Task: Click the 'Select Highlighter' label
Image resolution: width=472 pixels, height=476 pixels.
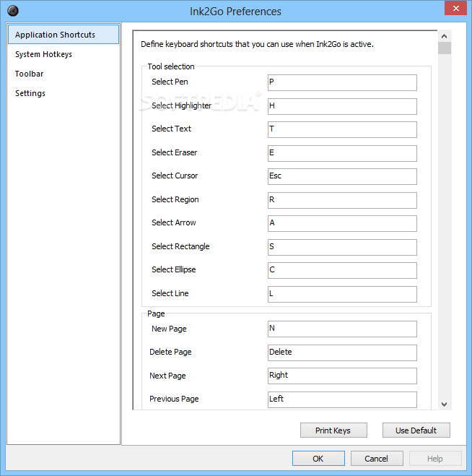Action: [181, 105]
